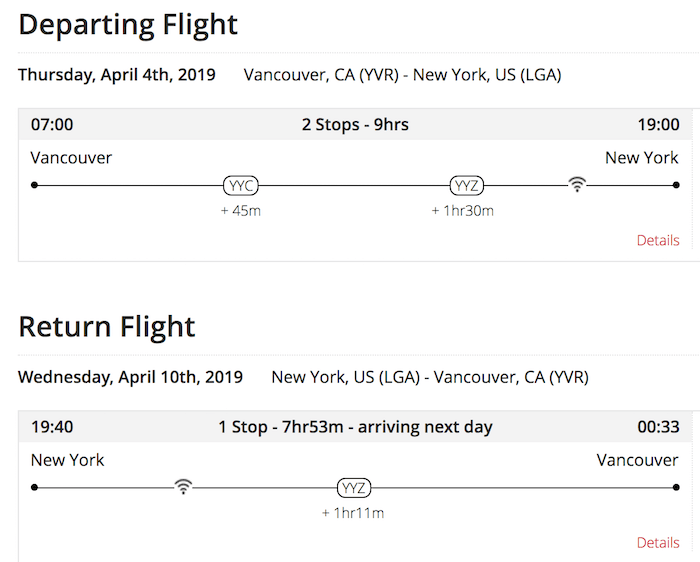The height and width of the screenshot is (562, 700).
Task: Click the Wednesday, April 10th, 2019 date
Action: pos(130,377)
